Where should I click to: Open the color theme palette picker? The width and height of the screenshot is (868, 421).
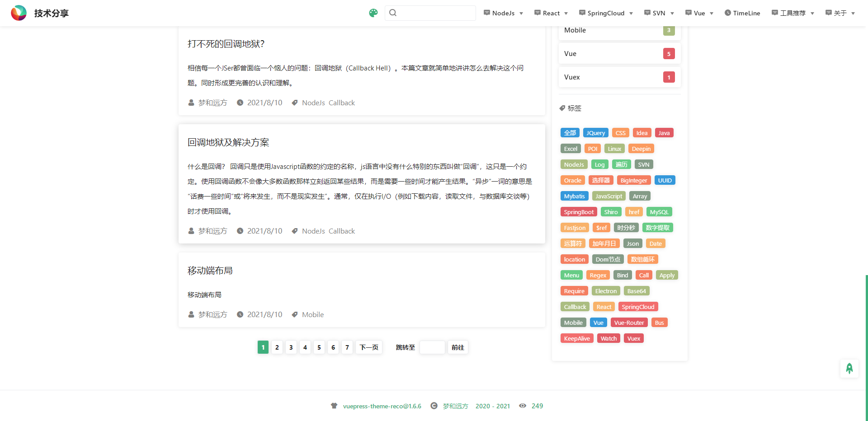[x=373, y=13]
